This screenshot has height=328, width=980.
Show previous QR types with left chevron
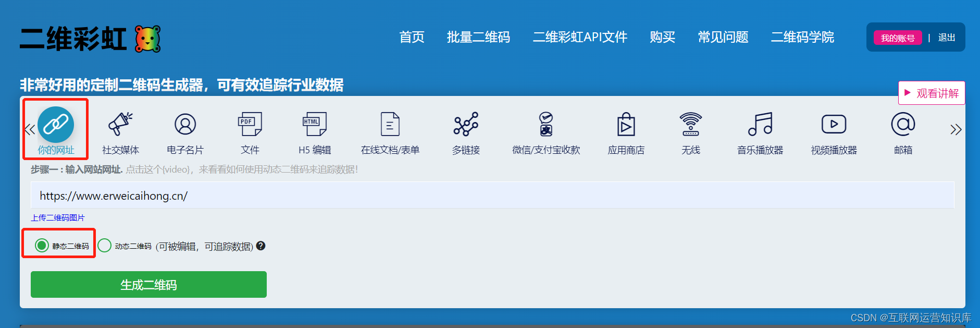[30, 129]
